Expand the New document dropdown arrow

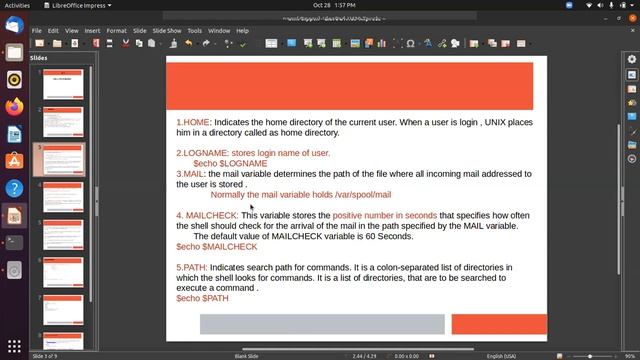(48, 44)
